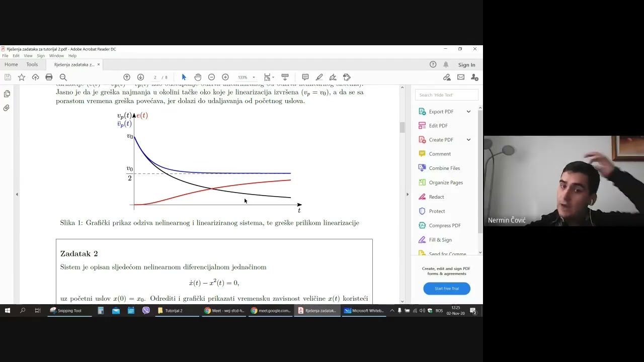
Task: Open the Sign menu
Action: click(x=41, y=56)
